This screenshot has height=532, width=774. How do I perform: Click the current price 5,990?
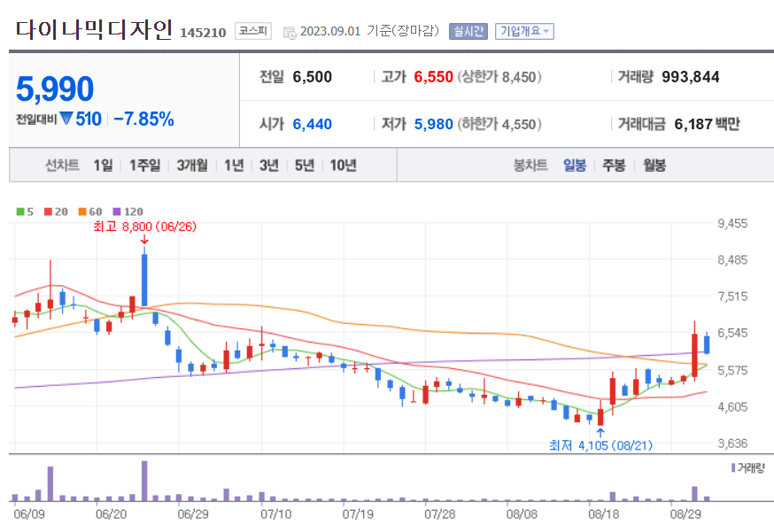(55, 89)
